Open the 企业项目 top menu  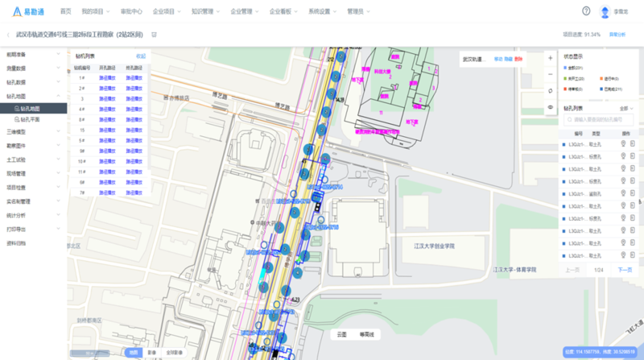pyautogui.click(x=167, y=11)
